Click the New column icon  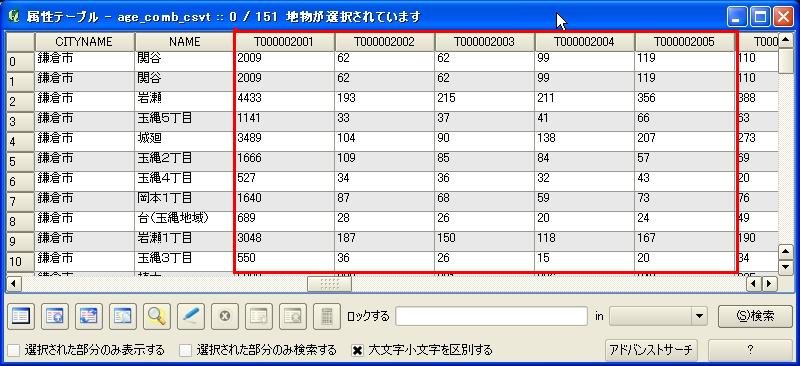pos(259,316)
